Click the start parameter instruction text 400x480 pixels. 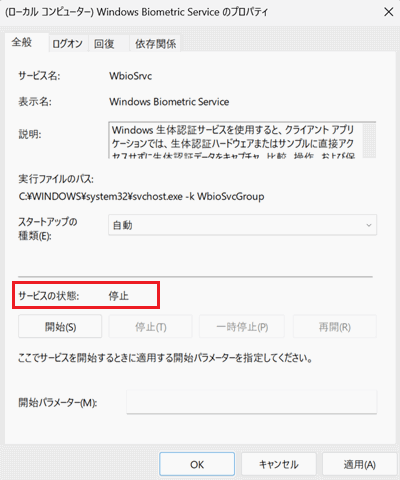[x=165, y=358]
